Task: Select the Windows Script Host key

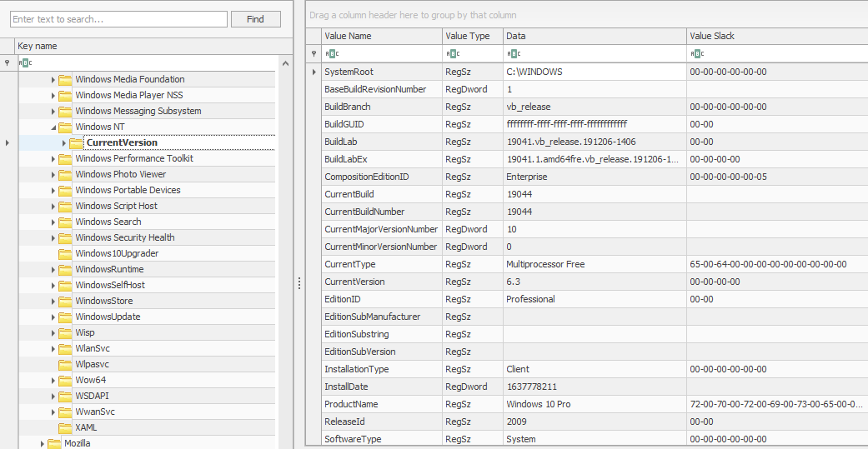Action: (116, 206)
